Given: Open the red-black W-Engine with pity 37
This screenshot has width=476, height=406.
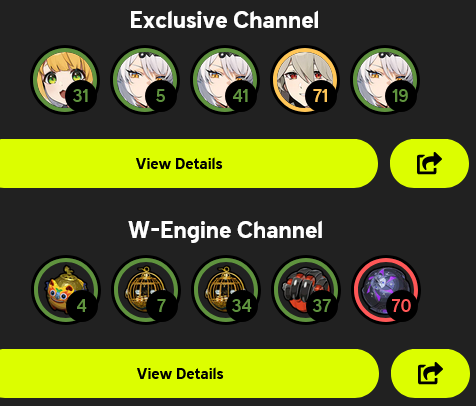Looking at the screenshot, I should (306, 289).
